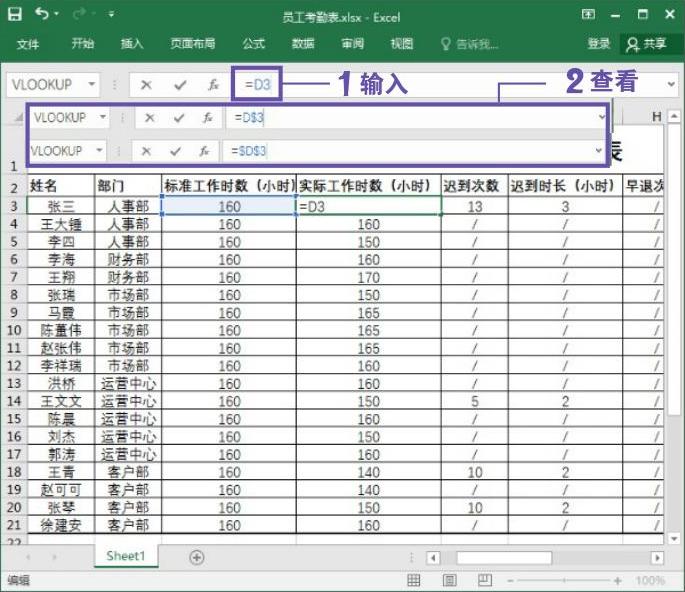This screenshot has width=685, height=592.
Task: Select the name cell 王大锤
Action: click(x=61, y=224)
